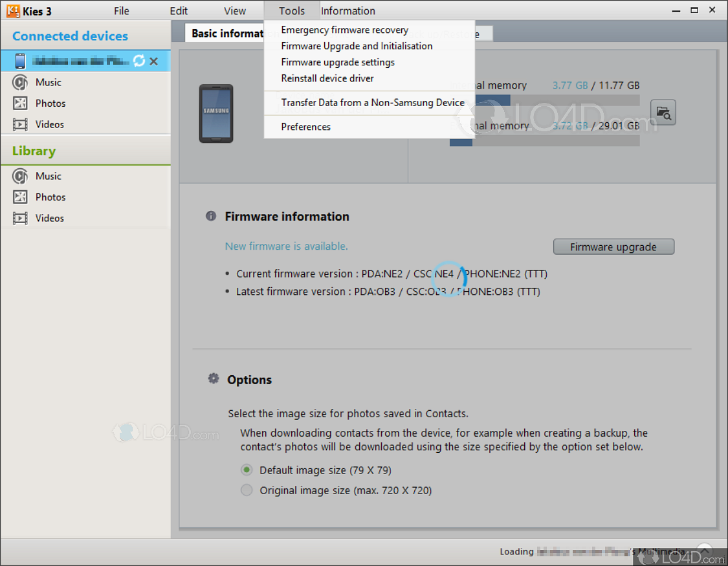Click the 11.77 GB internal memory value
This screenshot has height=566, width=728.
(619, 85)
